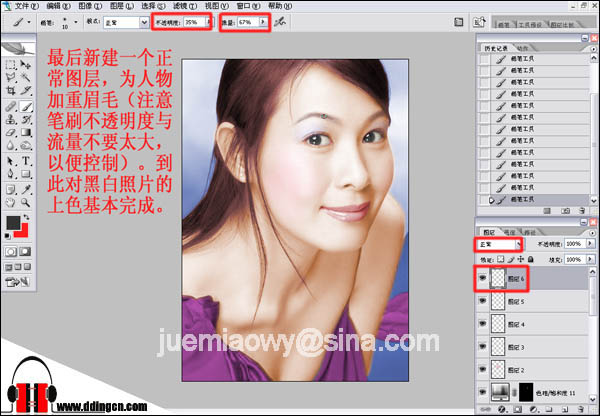Expand the brush opacity slider arrow
Screen dimensions: 600x416
coord(209,22)
